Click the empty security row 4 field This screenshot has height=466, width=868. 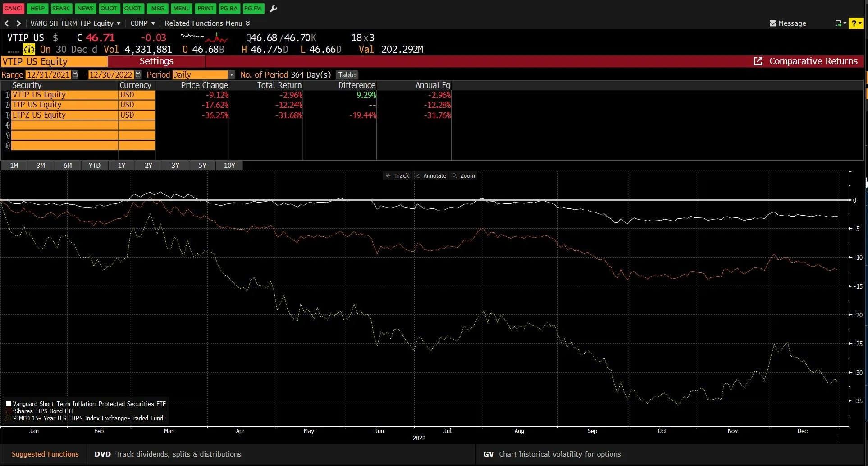(x=64, y=125)
